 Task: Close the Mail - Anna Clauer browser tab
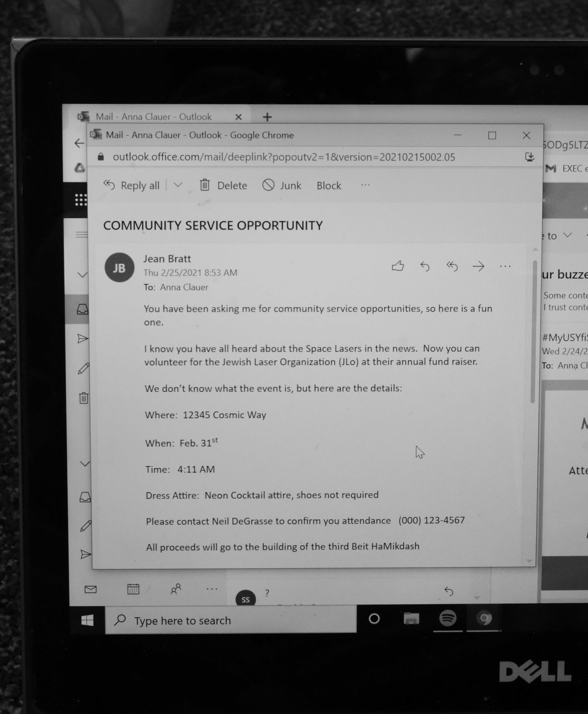point(238,117)
